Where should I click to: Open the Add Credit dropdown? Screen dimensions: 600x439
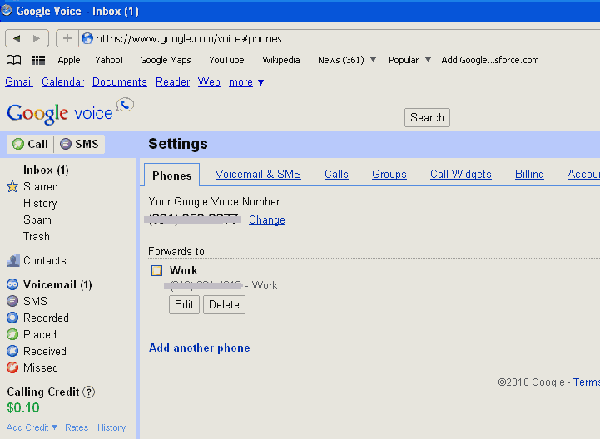(x=32, y=428)
